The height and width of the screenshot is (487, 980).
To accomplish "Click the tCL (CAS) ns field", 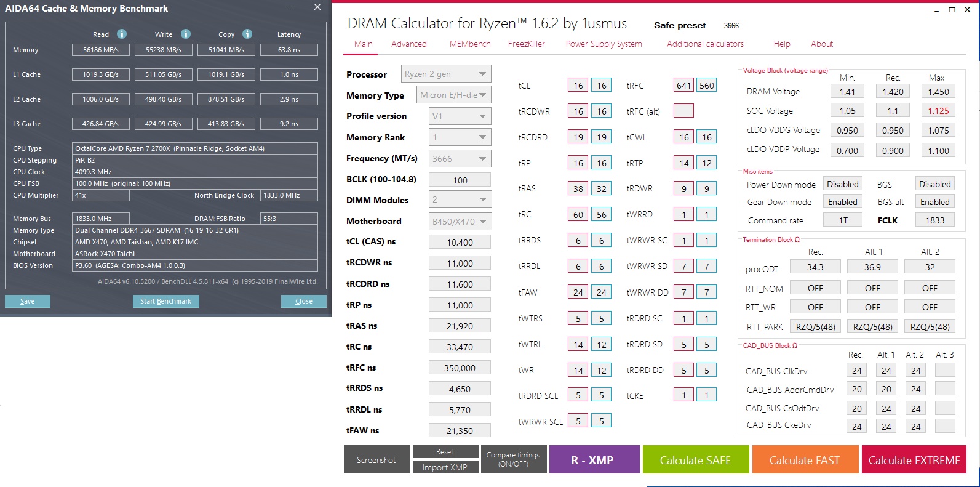I will 460,242.
